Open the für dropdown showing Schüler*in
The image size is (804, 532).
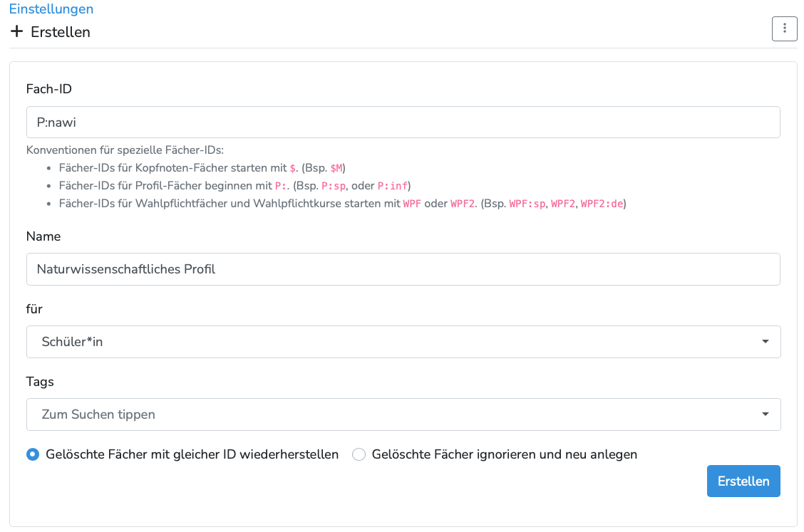coord(403,342)
